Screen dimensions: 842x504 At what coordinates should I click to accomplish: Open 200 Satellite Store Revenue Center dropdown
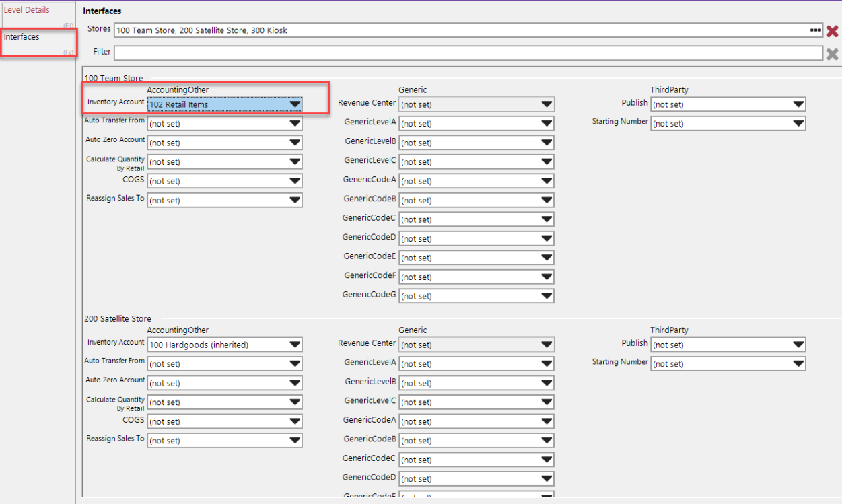point(477,345)
